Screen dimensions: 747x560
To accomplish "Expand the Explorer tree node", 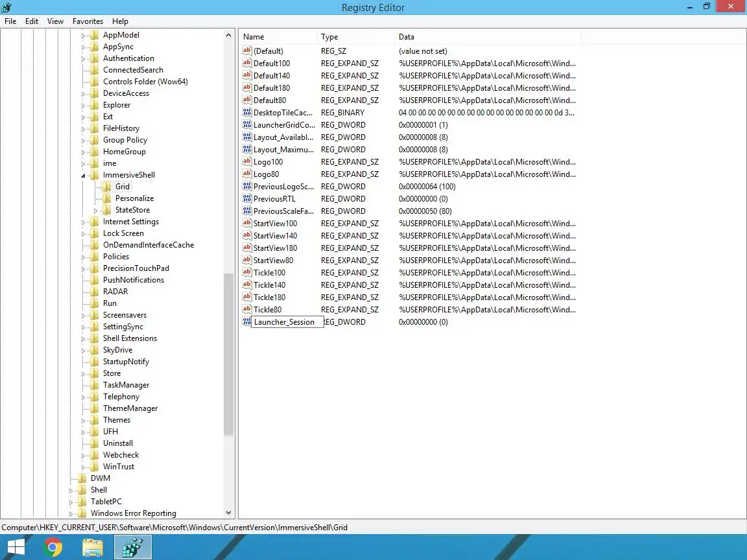I will coord(83,106).
